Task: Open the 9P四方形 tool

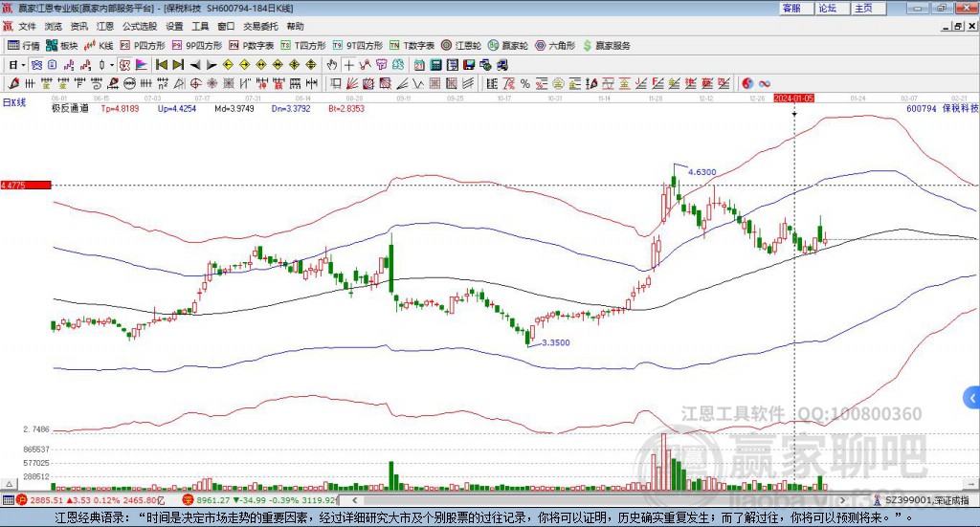Action: pos(197,46)
